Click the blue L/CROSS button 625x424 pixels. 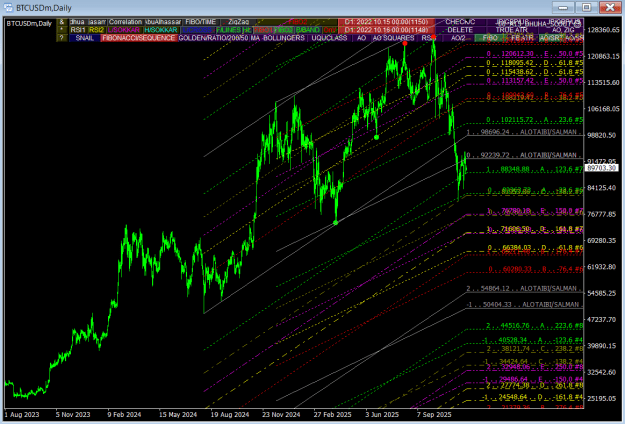[x=198, y=30]
